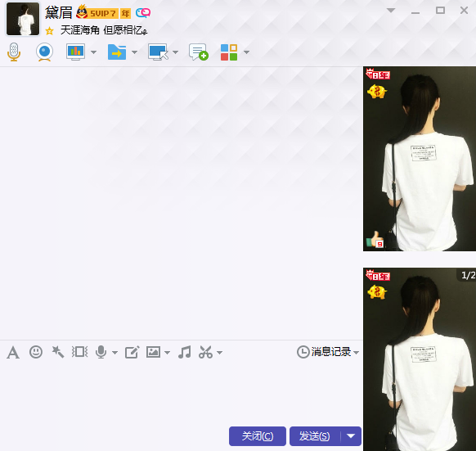Send a picture with image icon
Viewport: 476px width, 451px height.
tap(153, 352)
